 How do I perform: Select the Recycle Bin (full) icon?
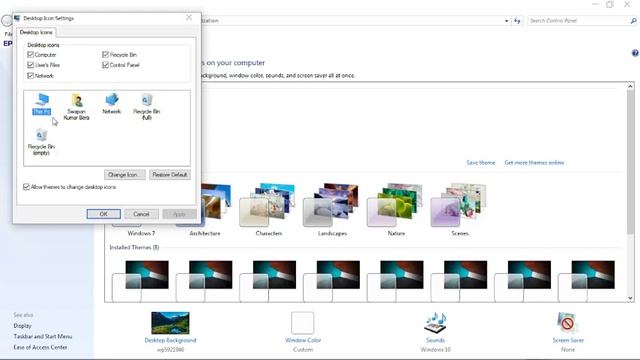click(147, 107)
